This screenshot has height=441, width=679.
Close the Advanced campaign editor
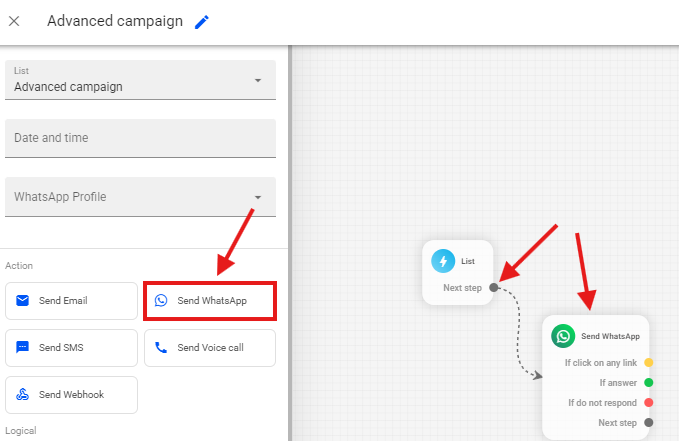14,22
